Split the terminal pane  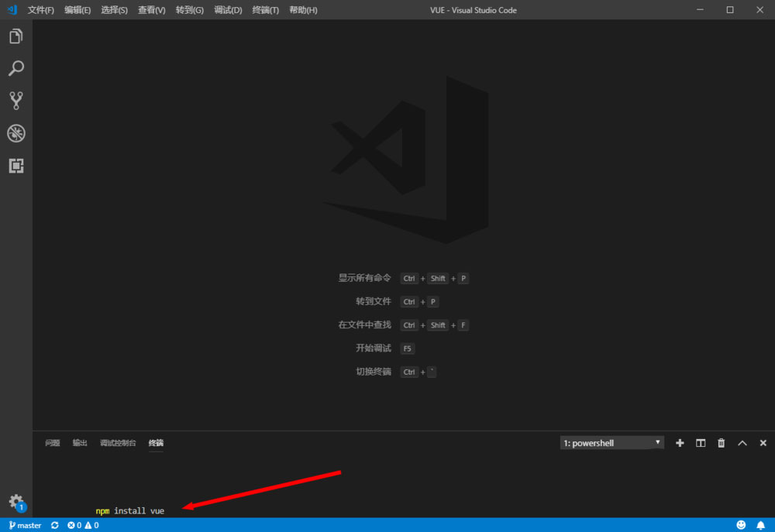point(700,442)
